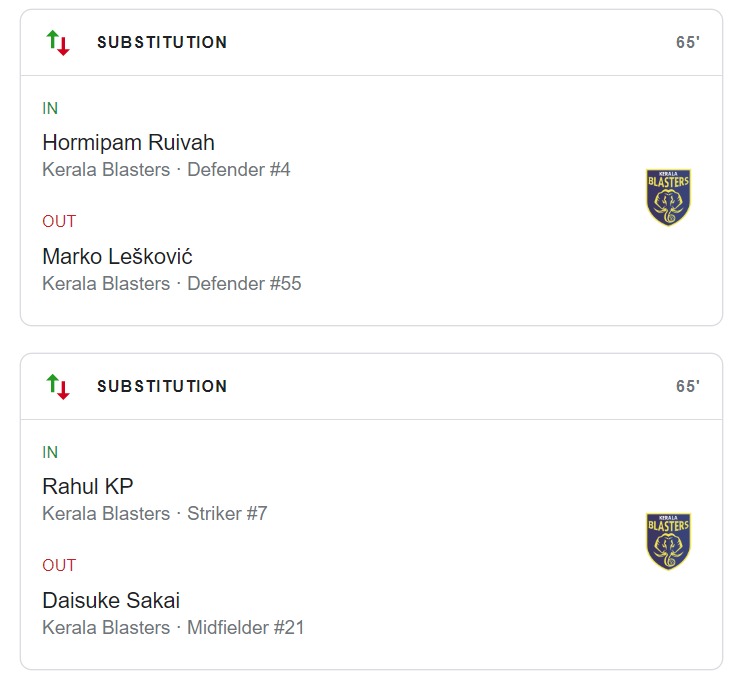The height and width of the screenshot is (676, 737).
Task: Click the SUBSTITUTION heading above Rahul KP
Action: (x=162, y=386)
